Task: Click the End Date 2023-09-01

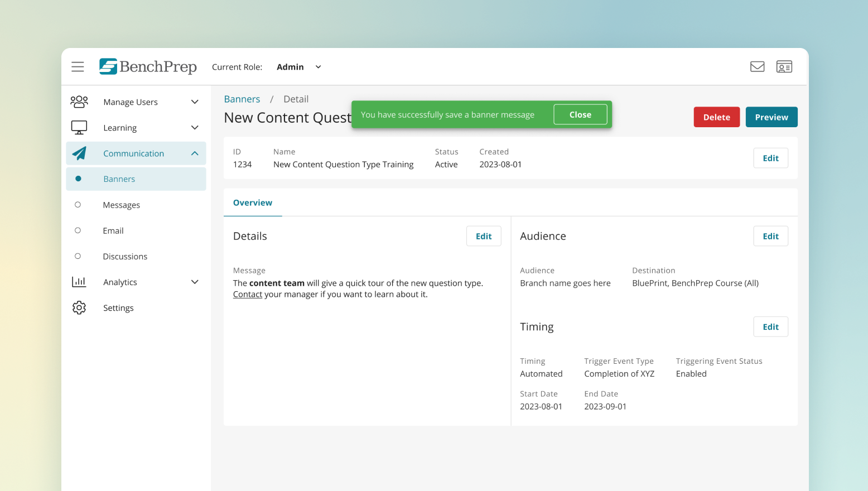Action: (x=605, y=406)
